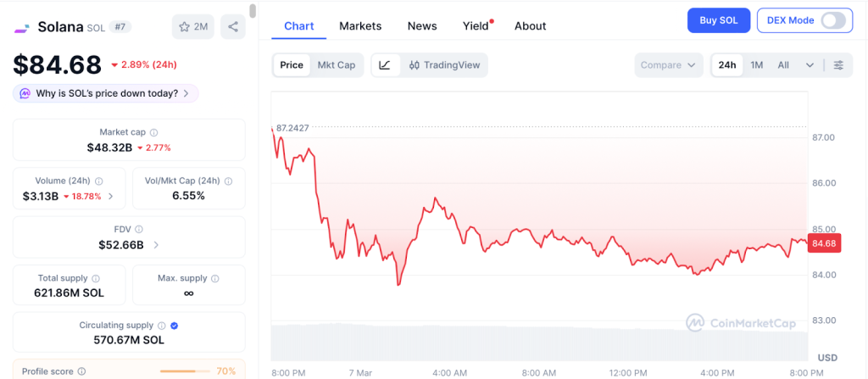Screen dimensions: 868x379
Task: Select the 1M time range
Action: pos(757,65)
